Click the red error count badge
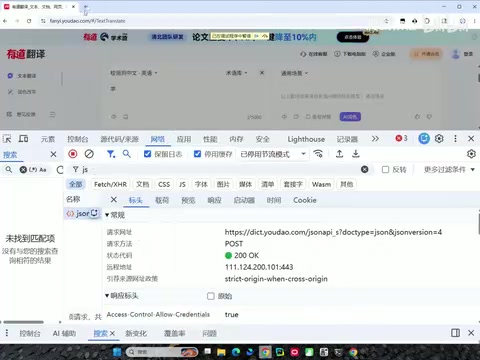This screenshot has height=360, width=480. pyautogui.click(x=401, y=138)
